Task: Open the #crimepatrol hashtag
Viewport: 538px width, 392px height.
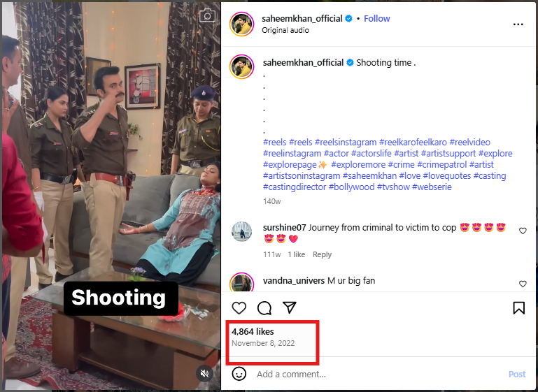Action: [x=442, y=165]
